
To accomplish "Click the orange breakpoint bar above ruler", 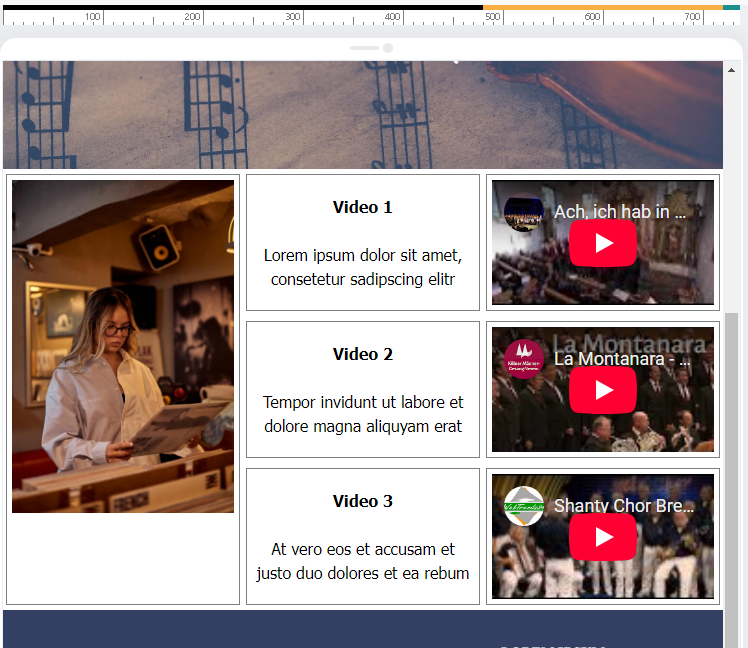I will (603, 8).
